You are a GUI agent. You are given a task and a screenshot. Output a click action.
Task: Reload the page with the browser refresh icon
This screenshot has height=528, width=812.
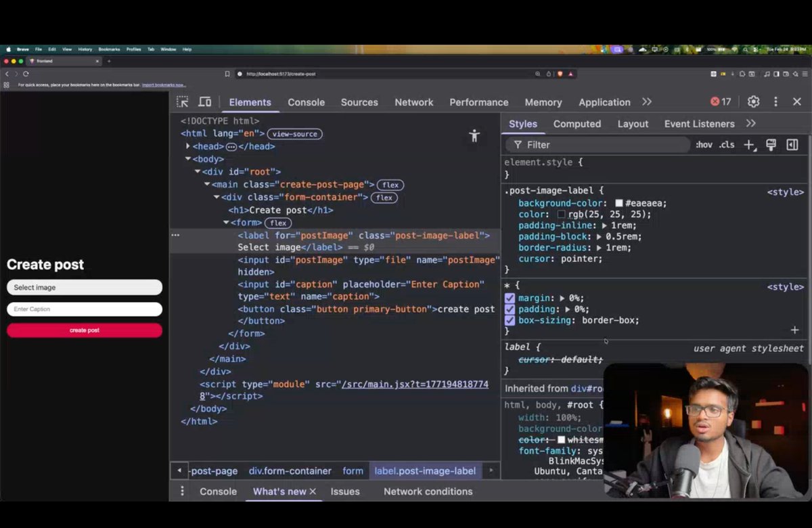pyautogui.click(x=26, y=74)
